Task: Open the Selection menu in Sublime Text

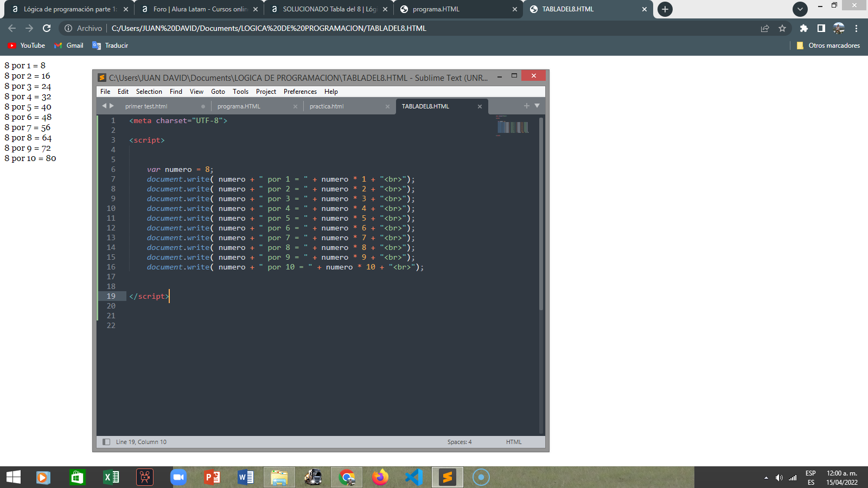Action: pyautogui.click(x=149, y=92)
